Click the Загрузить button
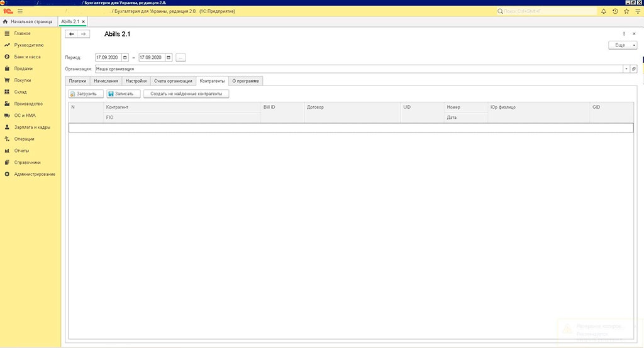Image resolution: width=644 pixels, height=348 pixels. click(x=86, y=94)
